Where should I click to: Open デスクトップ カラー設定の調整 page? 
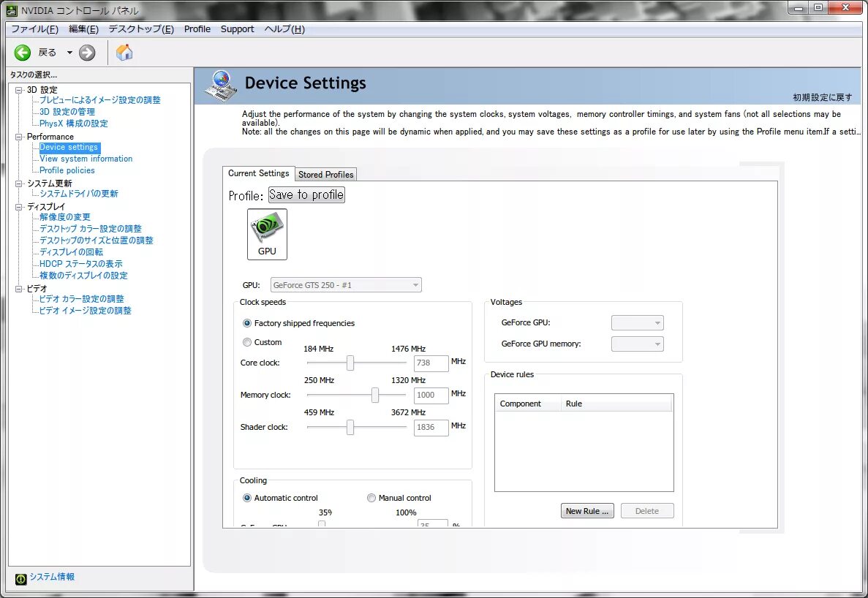coord(91,229)
